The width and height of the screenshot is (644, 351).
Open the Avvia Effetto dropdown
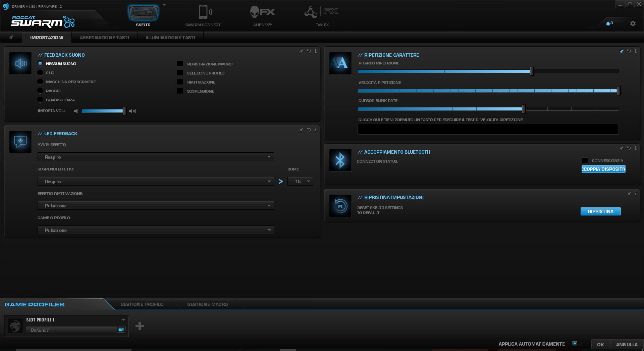(x=156, y=157)
